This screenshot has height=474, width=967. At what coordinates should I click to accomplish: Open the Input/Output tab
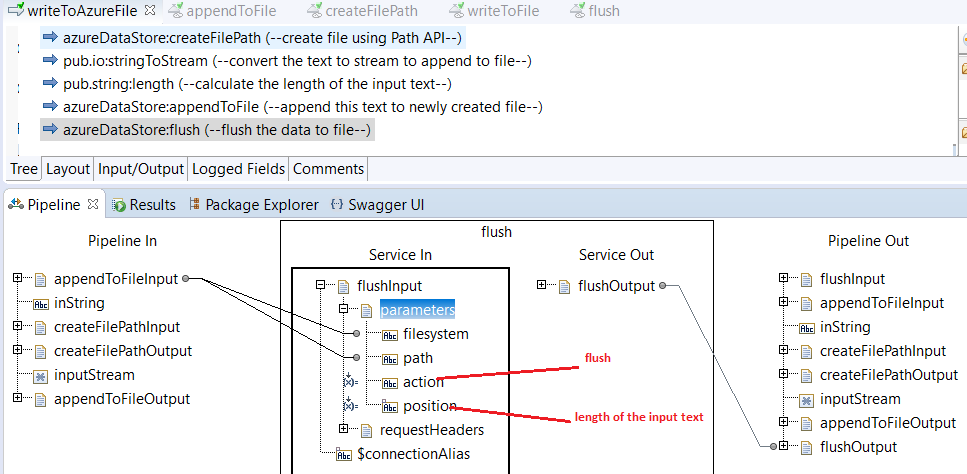(x=141, y=169)
